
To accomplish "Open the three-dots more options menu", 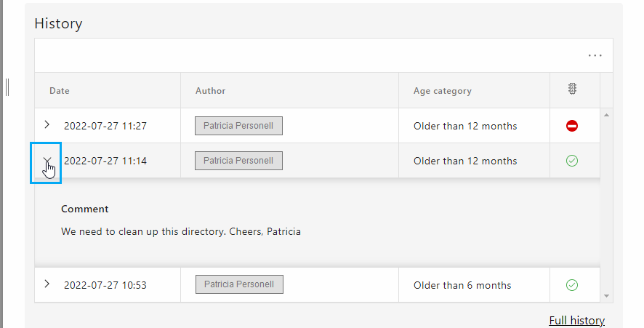I will [595, 55].
